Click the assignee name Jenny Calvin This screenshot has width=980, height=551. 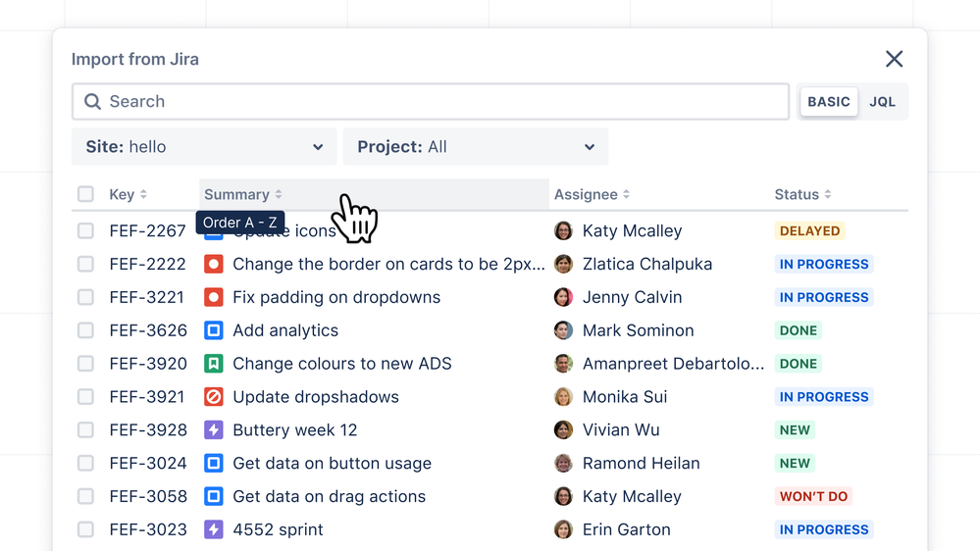click(632, 297)
